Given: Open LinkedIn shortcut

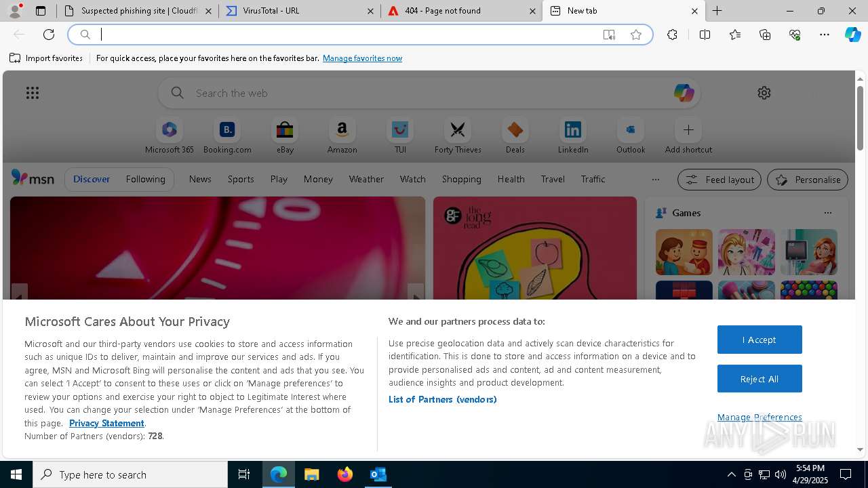Looking at the screenshot, I should 573,136.
